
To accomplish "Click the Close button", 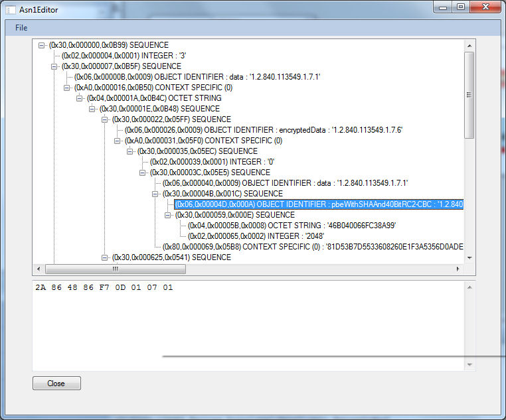I will tap(56, 384).
